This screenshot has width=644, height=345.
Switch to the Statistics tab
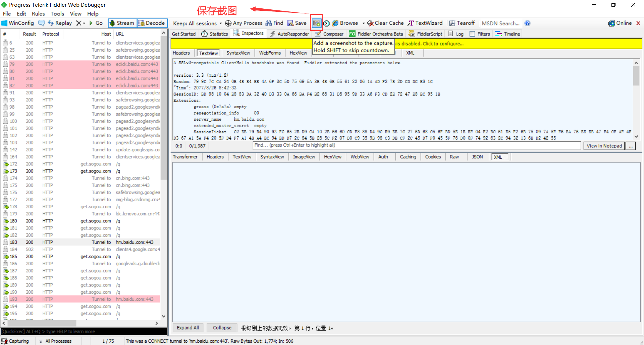tap(215, 34)
